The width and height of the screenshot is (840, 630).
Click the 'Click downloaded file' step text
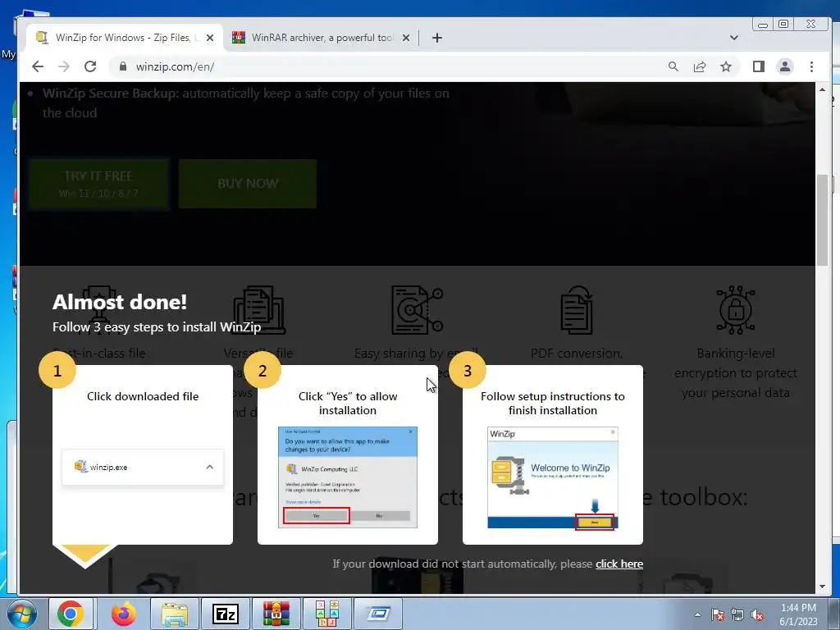pos(143,396)
